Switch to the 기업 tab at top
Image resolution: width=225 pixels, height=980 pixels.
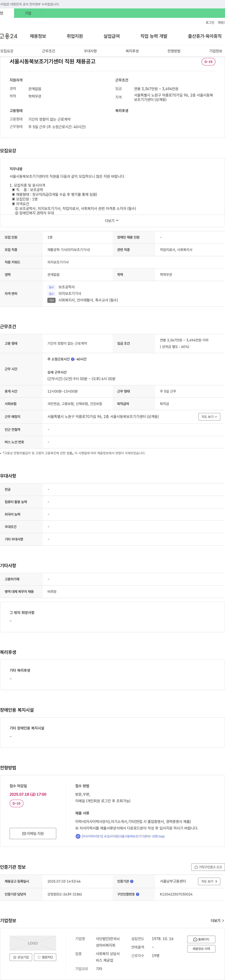pos(28,13)
